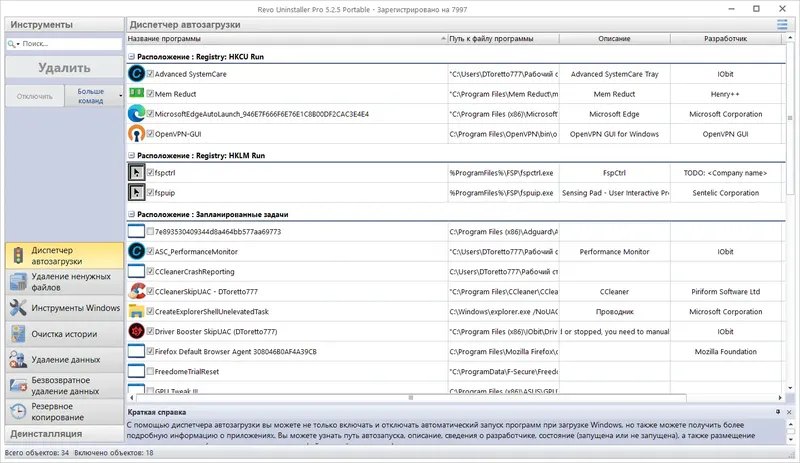
Task: Open Удаление данных tool
Action: [64, 359]
